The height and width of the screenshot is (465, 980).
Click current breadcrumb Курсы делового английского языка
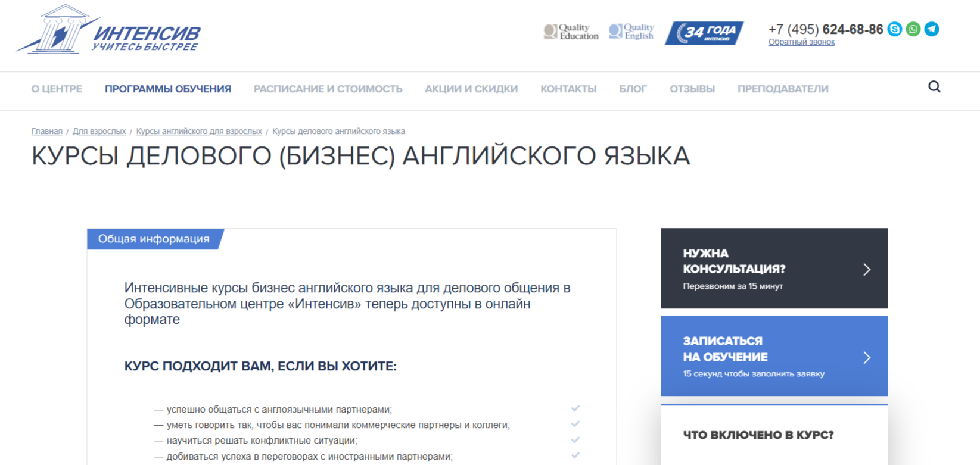click(x=338, y=131)
